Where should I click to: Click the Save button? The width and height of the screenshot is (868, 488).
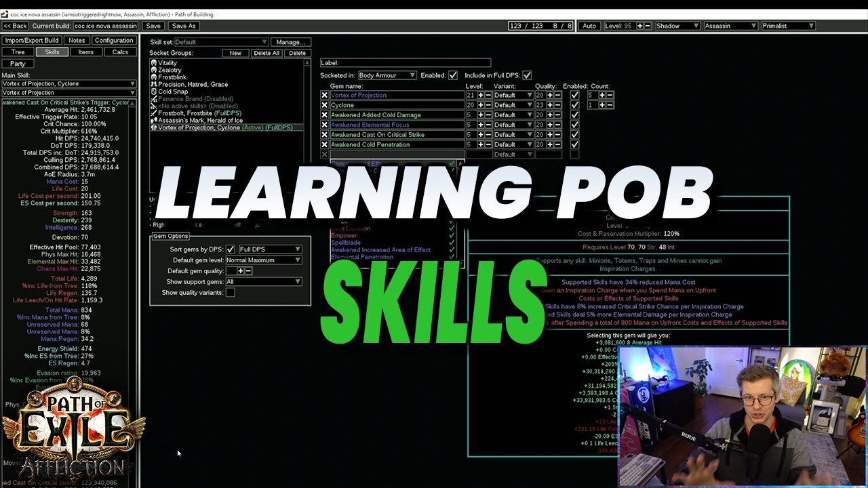pos(153,26)
